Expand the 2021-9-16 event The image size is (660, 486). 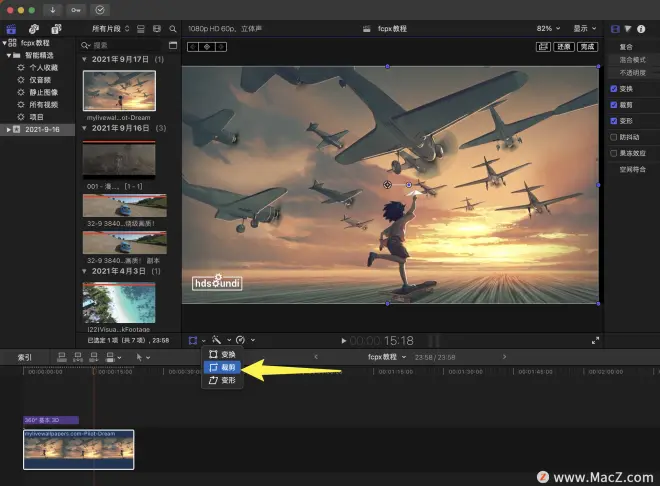click(8, 130)
